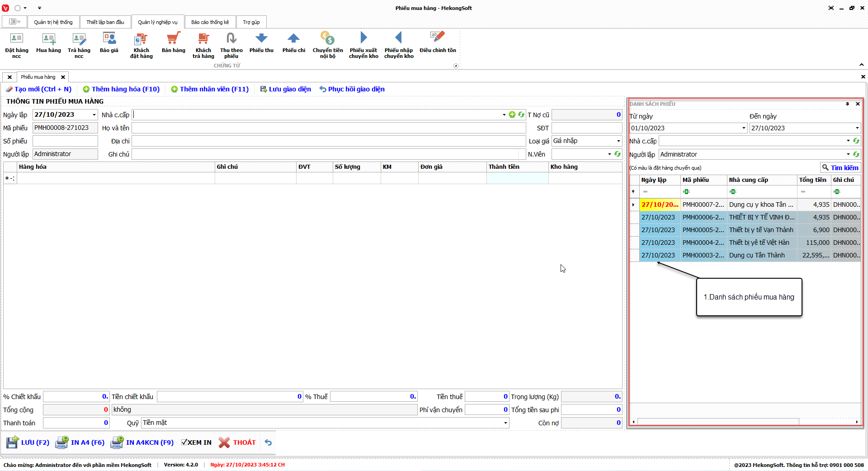Open the Loại giá dropdown

618,141
